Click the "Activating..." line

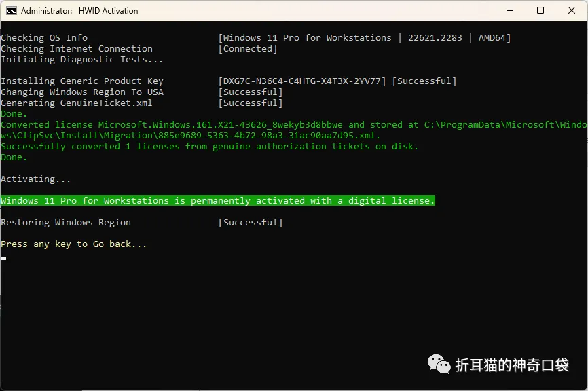pos(35,179)
